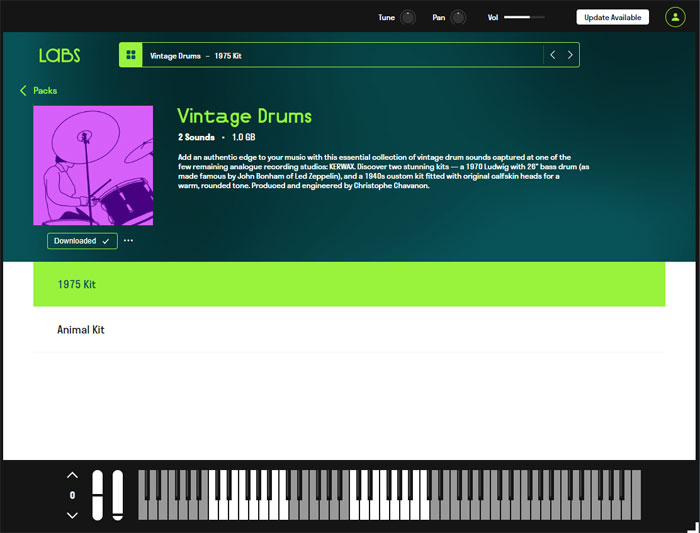
Task: Select the Animal Kit sound
Action: 349,330
